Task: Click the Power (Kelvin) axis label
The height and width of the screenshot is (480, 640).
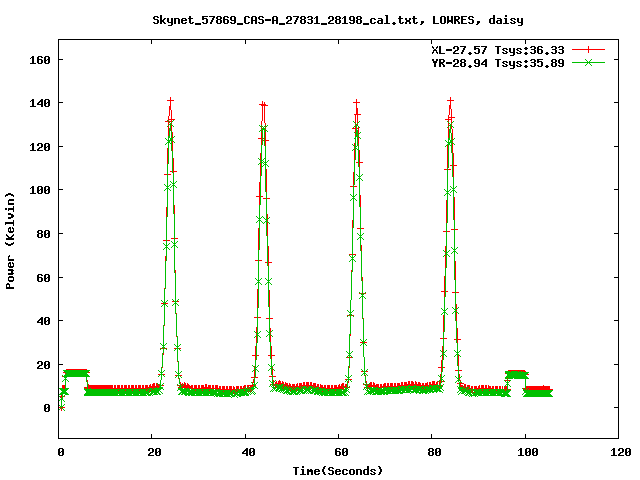Action: point(10,241)
